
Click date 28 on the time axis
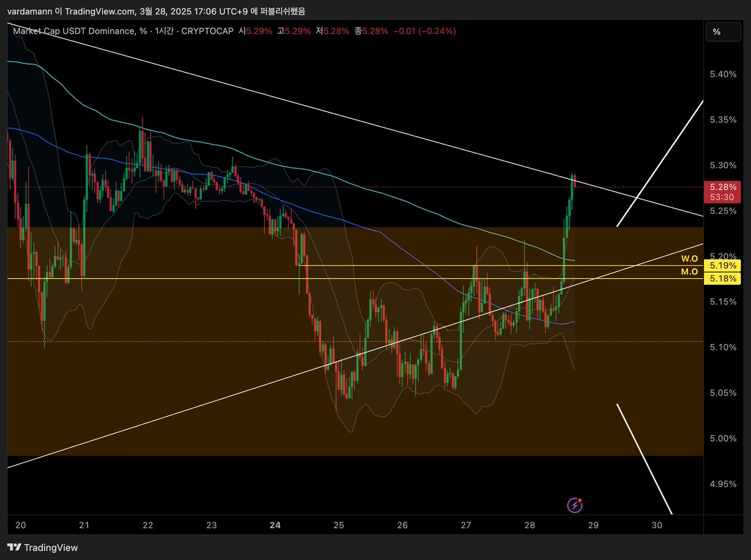pos(529,526)
